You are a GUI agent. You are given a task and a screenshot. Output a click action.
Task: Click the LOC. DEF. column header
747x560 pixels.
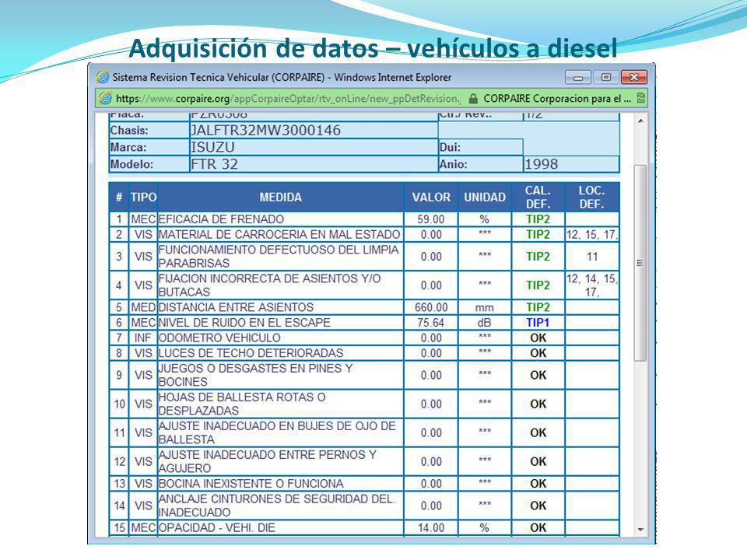pos(591,197)
